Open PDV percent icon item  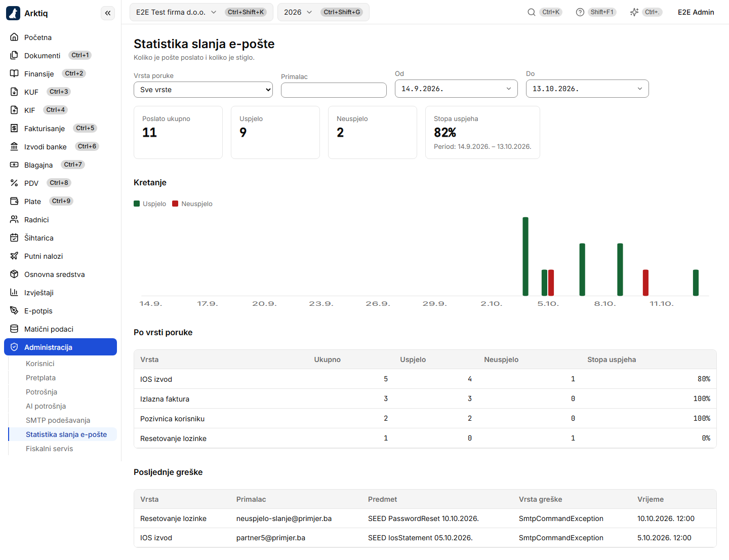click(x=14, y=183)
